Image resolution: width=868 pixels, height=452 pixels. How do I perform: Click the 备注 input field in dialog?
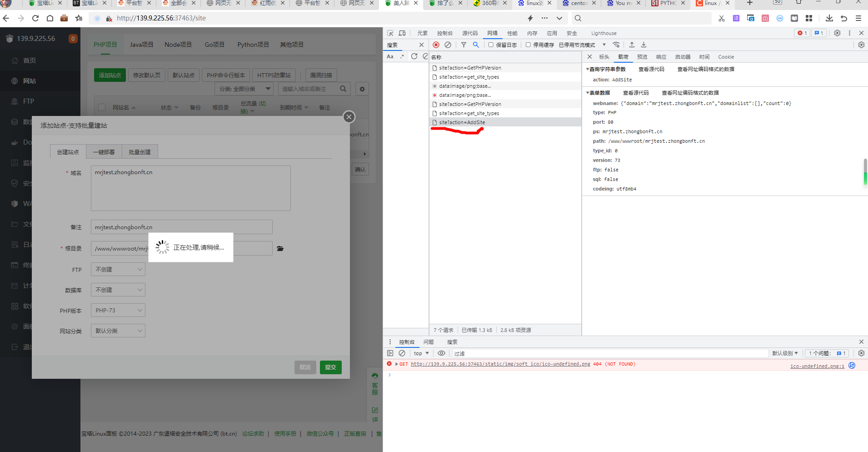tap(182, 227)
